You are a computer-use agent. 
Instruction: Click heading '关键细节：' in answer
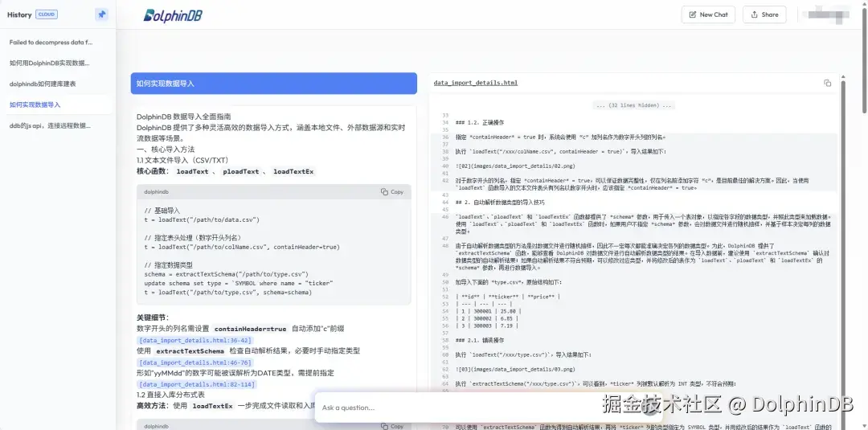click(x=153, y=317)
